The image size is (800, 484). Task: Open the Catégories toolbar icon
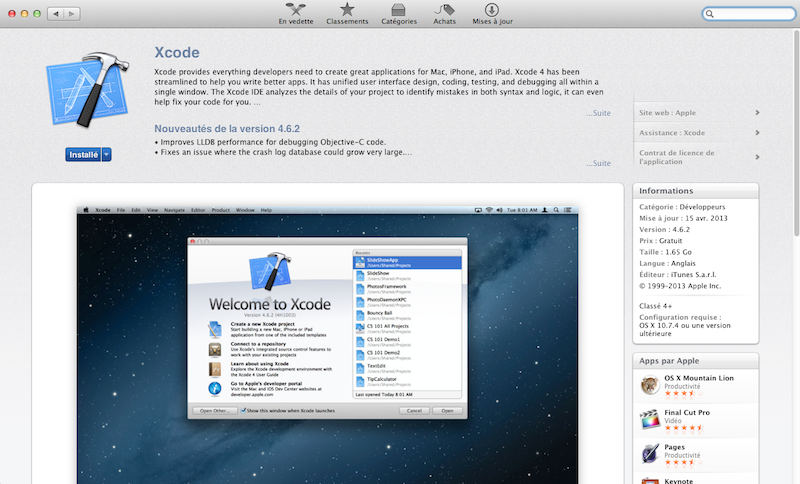click(x=398, y=10)
